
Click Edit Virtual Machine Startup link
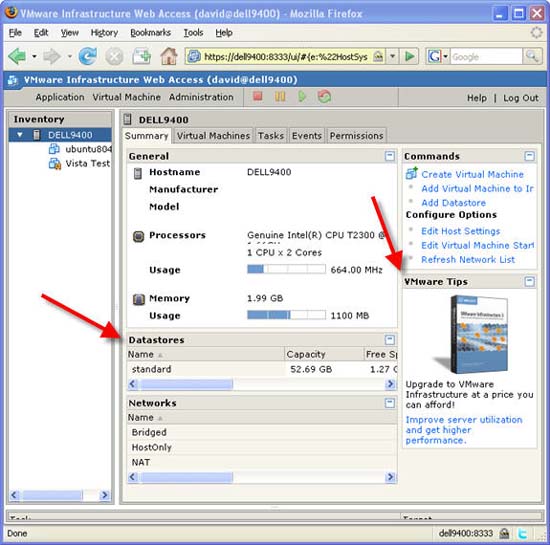[477, 245]
